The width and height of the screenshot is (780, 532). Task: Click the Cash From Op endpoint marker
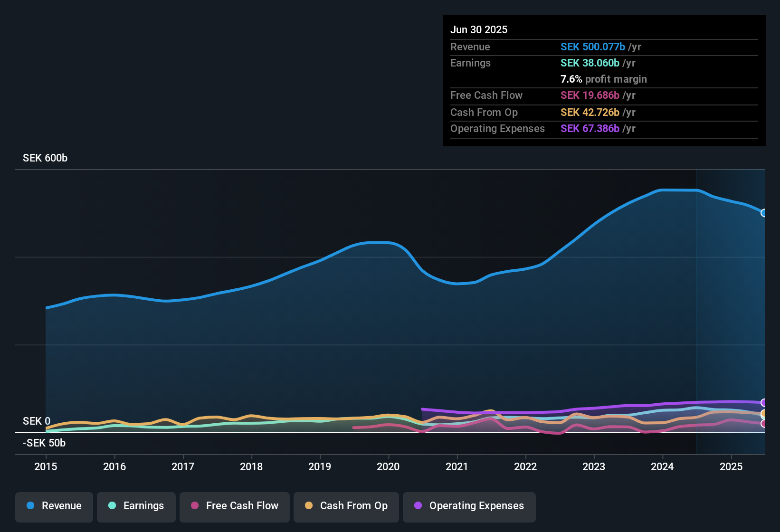pyautogui.click(x=763, y=413)
